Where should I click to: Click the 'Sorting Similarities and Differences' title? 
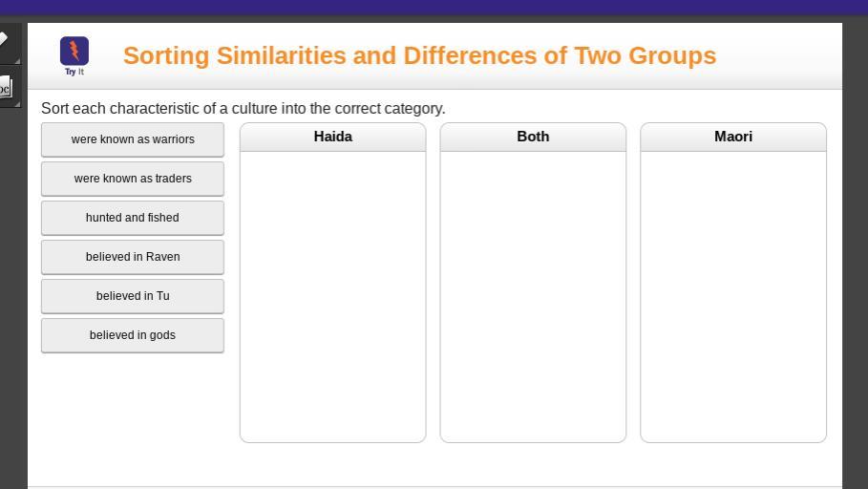pyautogui.click(x=419, y=55)
